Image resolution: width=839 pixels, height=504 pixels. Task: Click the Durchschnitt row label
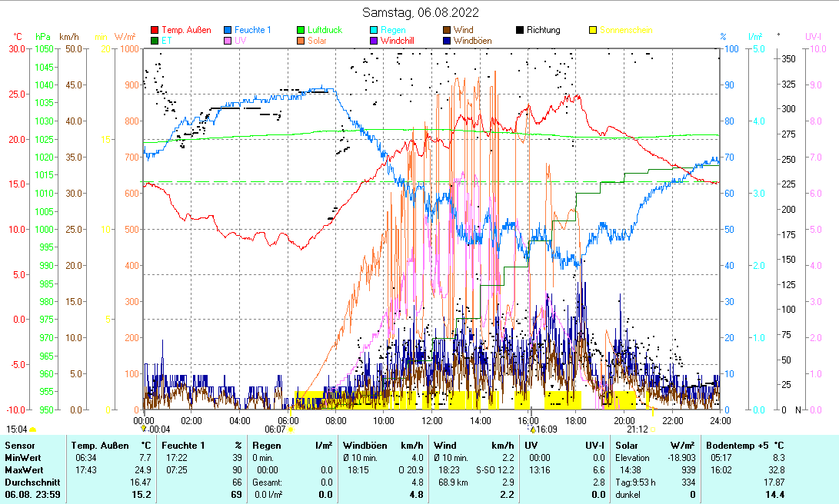[32, 482]
